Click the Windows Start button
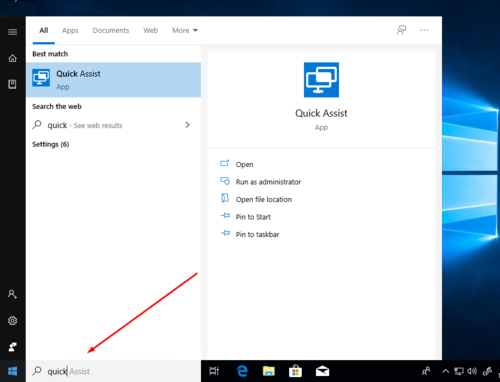 click(x=12, y=371)
